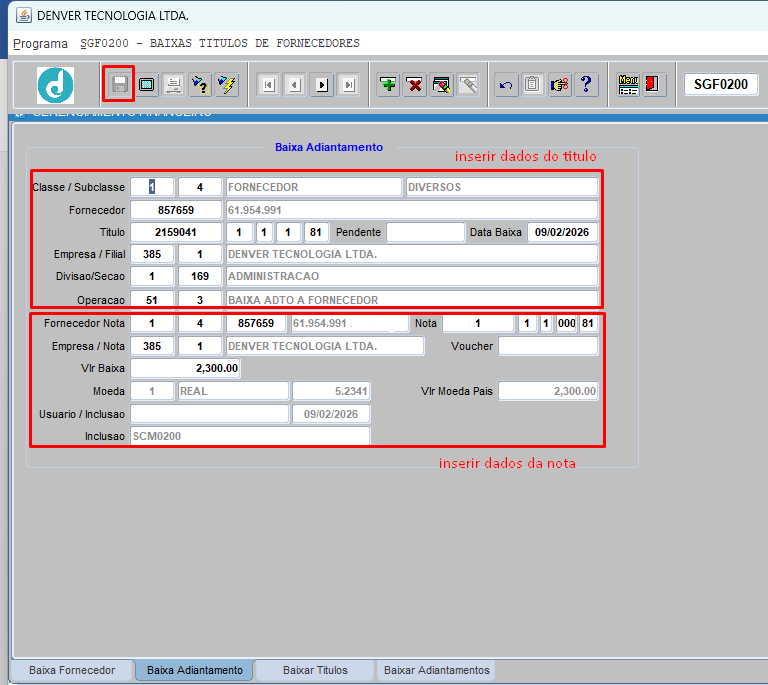Click the red X delete record icon
Screen dimensions: 768x685
[x=415, y=85]
